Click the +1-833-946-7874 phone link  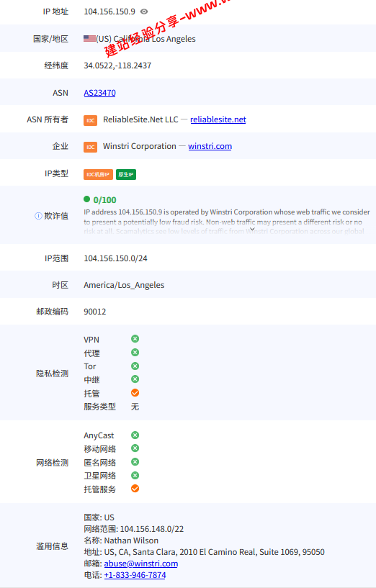(135, 575)
